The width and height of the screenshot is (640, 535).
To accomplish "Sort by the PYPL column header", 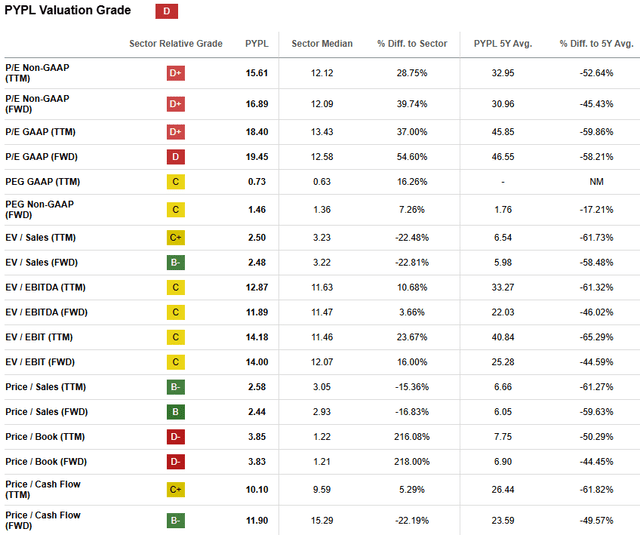I will 256,44.
